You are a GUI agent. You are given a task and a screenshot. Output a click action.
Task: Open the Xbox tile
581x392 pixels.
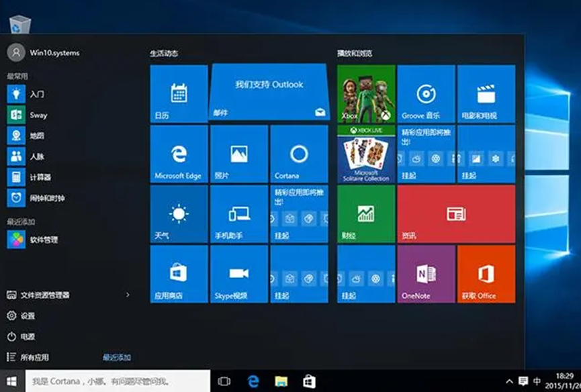pyautogui.click(x=366, y=94)
